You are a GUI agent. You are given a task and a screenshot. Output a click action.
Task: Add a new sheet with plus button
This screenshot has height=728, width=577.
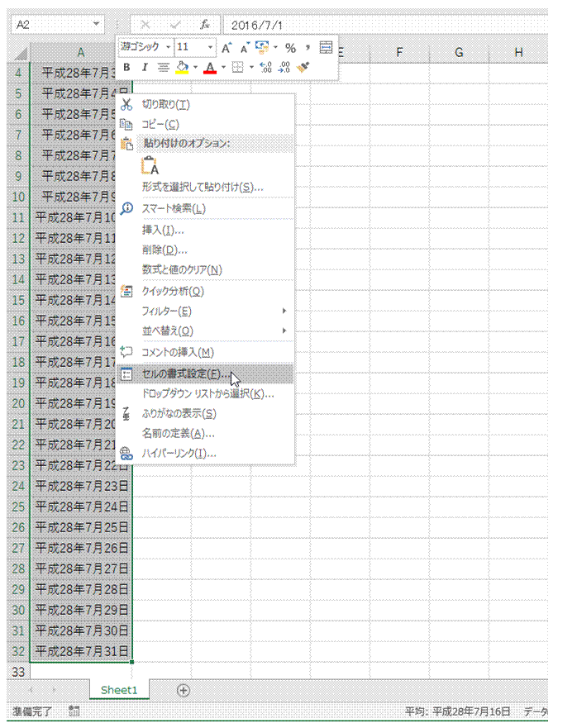pyautogui.click(x=184, y=690)
